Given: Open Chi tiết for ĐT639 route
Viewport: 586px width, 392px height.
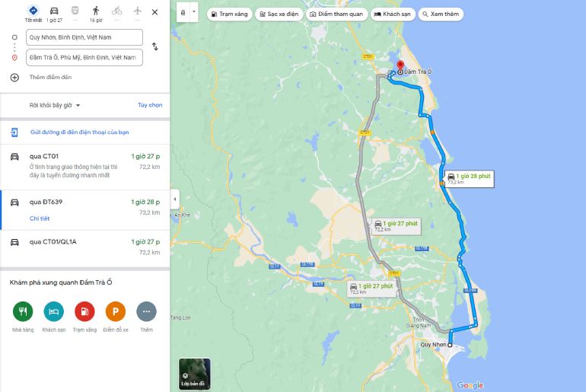Looking at the screenshot, I should coord(40,218).
